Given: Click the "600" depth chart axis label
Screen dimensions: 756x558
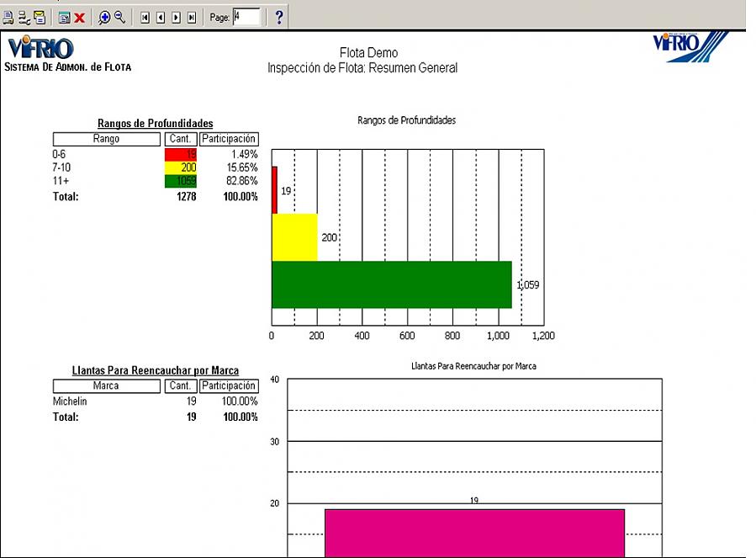Looking at the screenshot, I should pyautogui.click(x=407, y=336).
